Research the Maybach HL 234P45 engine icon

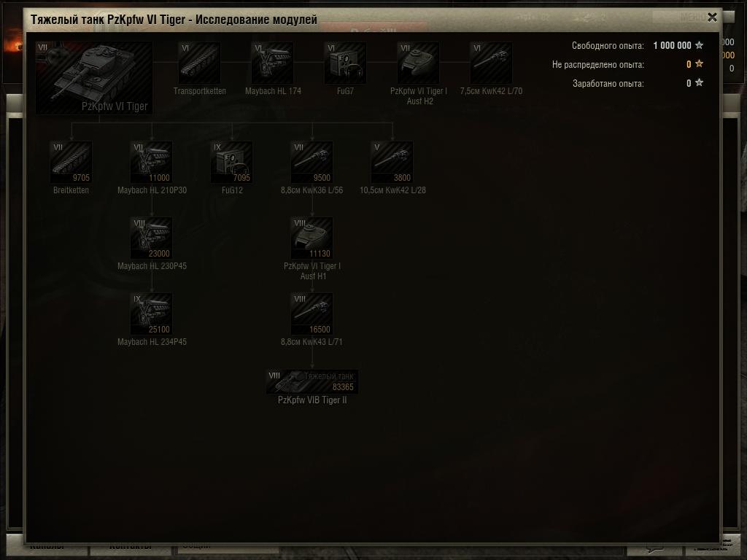pyautogui.click(x=152, y=314)
